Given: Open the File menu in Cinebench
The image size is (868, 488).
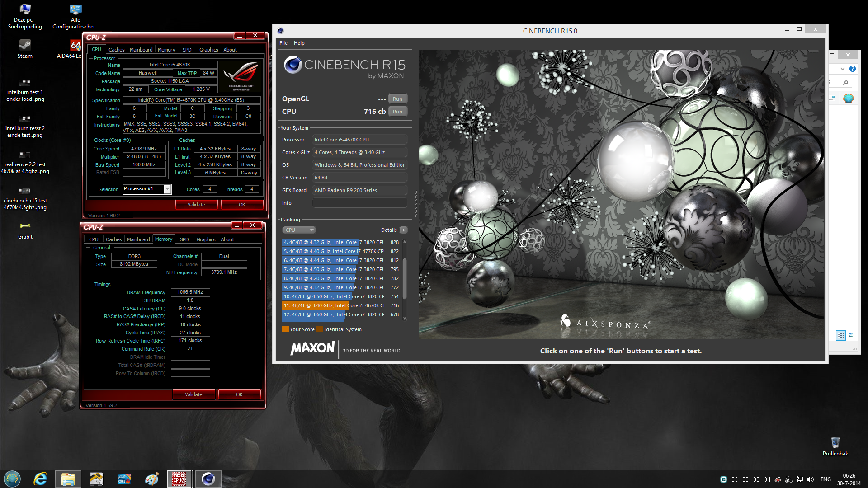Looking at the screenshot, I should tap(283, 43).
